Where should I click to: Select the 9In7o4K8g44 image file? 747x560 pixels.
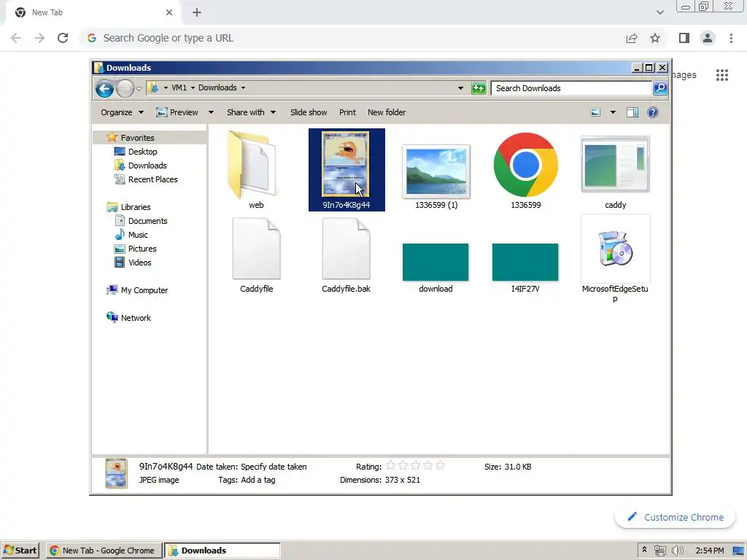347,169
